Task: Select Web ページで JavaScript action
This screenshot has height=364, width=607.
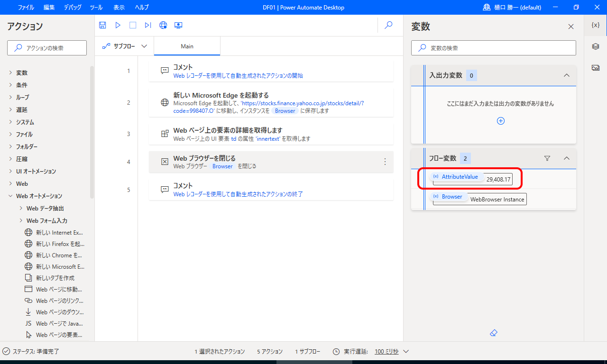Action: [55, 323]
